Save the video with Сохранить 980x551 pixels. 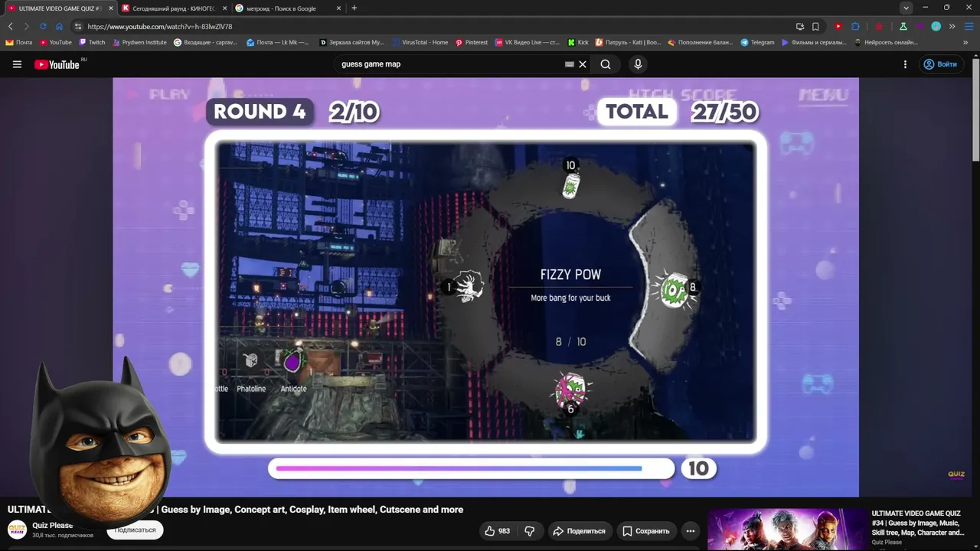click(646, 530)
